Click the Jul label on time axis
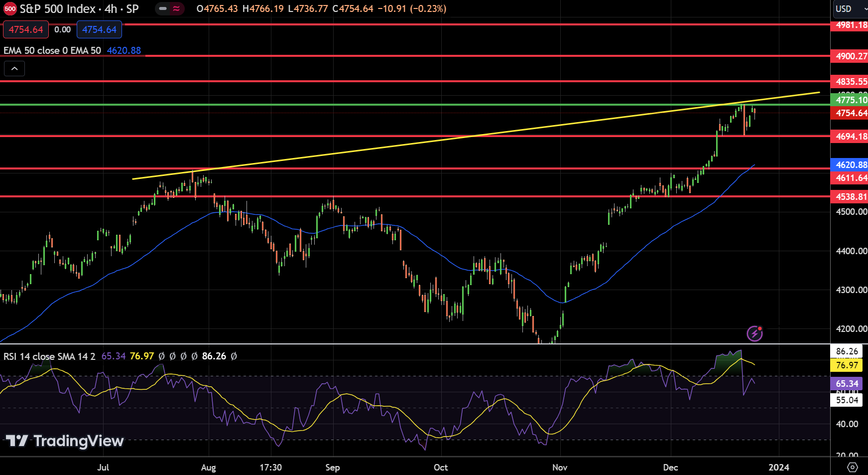 coord(103,467)
